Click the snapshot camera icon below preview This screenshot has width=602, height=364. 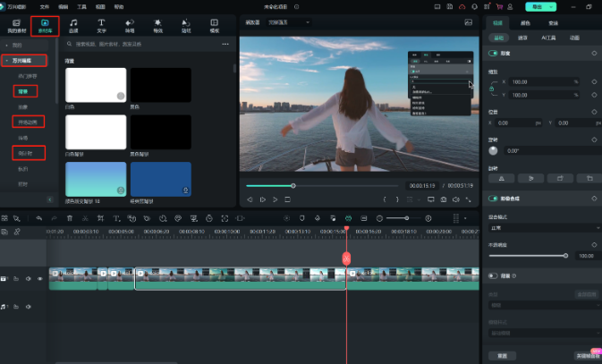pyautogui.click(x=444, y=199)
